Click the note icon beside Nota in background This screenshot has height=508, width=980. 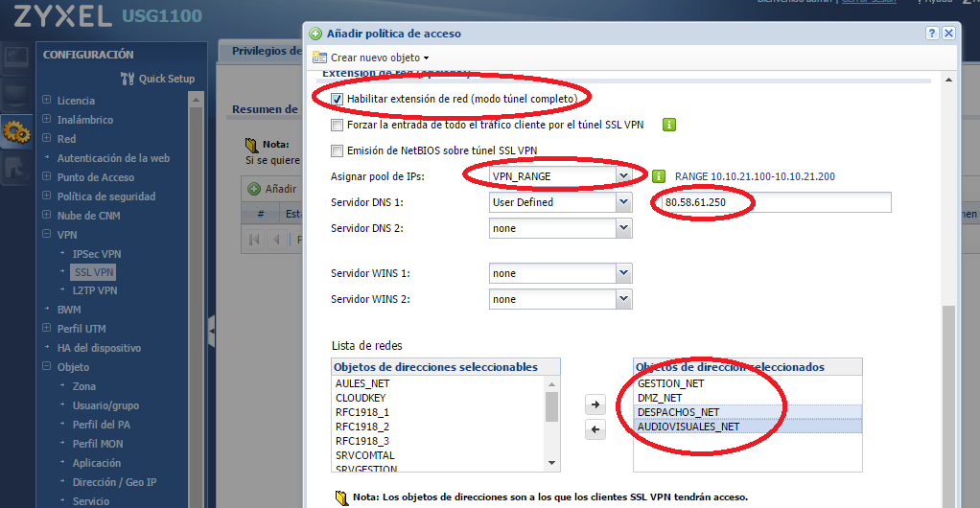251,145
